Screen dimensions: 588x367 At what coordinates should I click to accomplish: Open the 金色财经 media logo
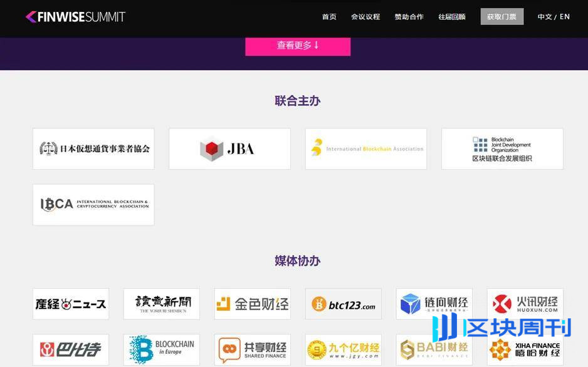click(253, 304)
